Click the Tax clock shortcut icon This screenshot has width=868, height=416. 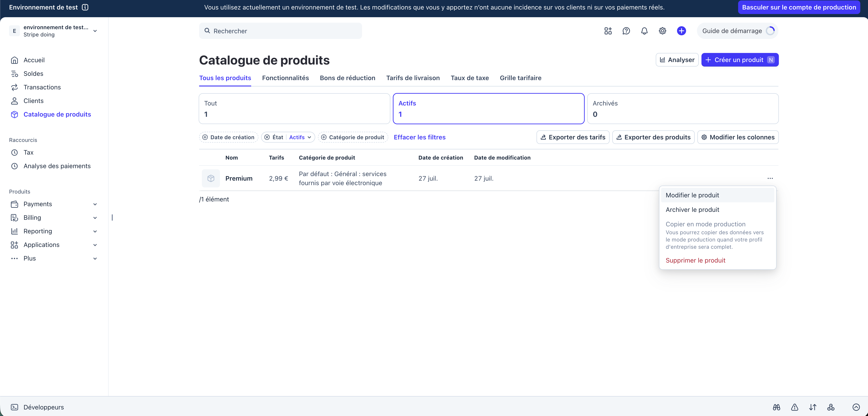pyautogui.click(x=14, y=152)
